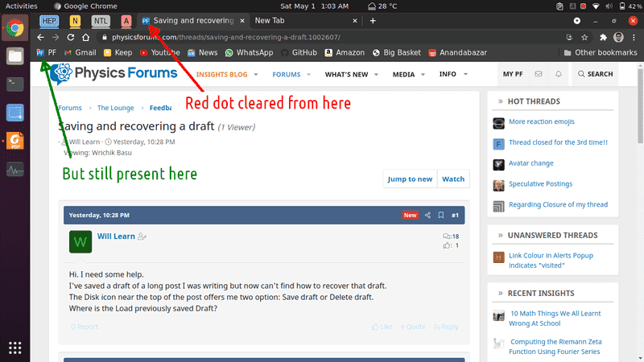Click Will Learn's green W avatar
This screenshot has height=362, width=644.
(80, 242)
